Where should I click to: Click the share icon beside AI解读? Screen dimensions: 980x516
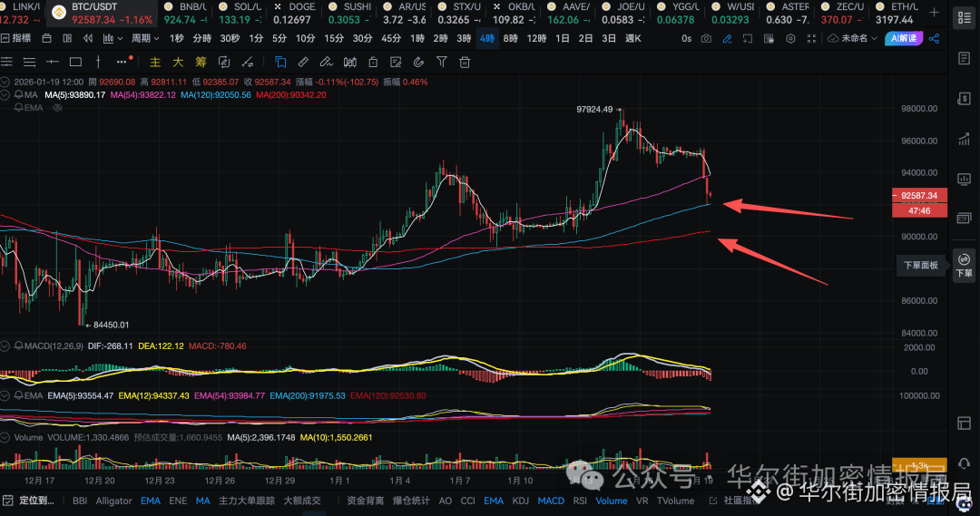(934, 39)
